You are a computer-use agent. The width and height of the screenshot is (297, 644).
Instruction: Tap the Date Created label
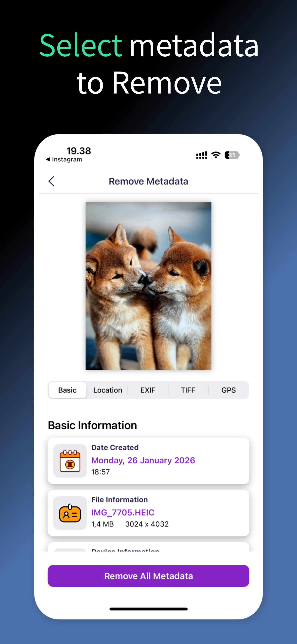(x=115, y=448)
